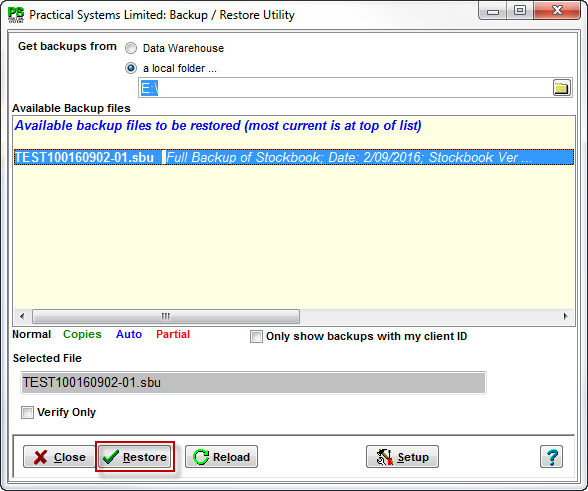The height and width of the screenshot is (491, 588).
Task: Click the blue question mark help icon
Action: coord(551,456)
